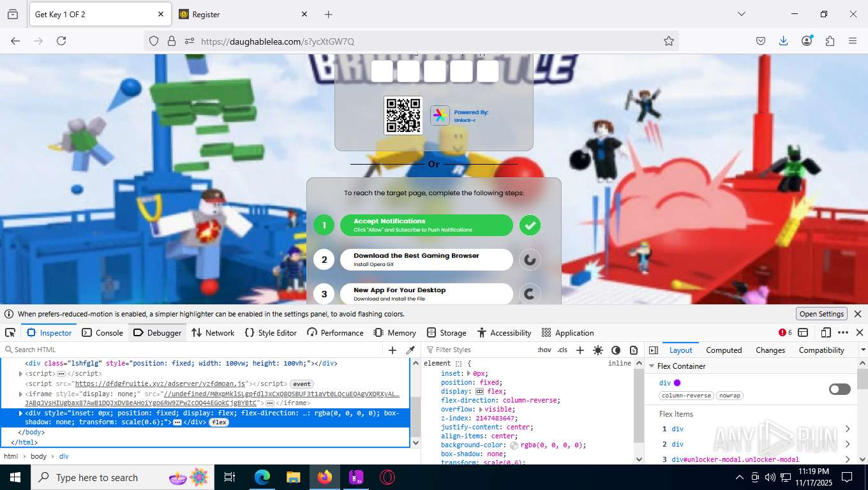This screenshot has width=868, height=490.
Task: Select the eyedropper color picker tool
Action: 410,350
